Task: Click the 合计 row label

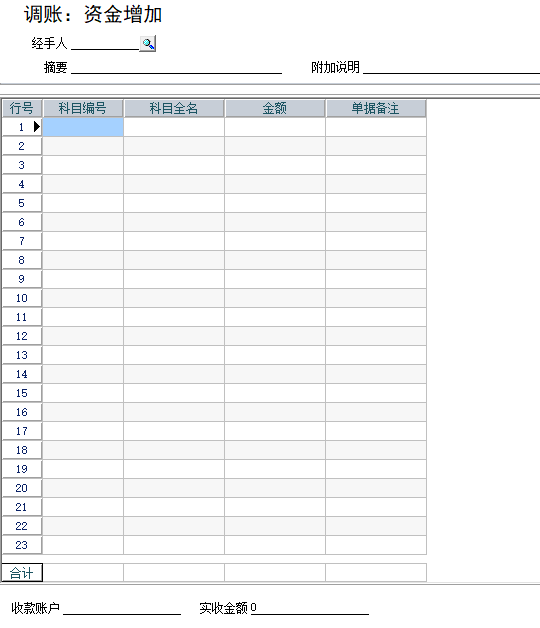Action: click(x=22, y=573)
